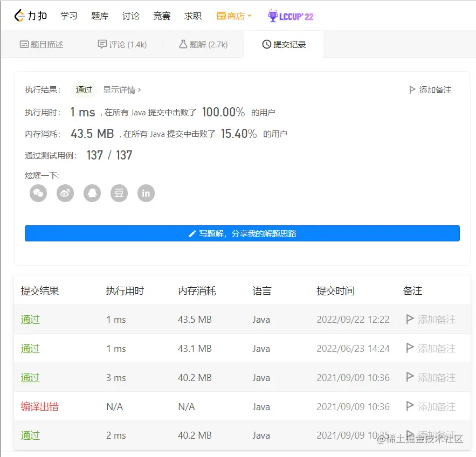Viewport: 476px width, 457px height.
Task: Click 43.5 MB in the result summary
Action: coord(92,134)
